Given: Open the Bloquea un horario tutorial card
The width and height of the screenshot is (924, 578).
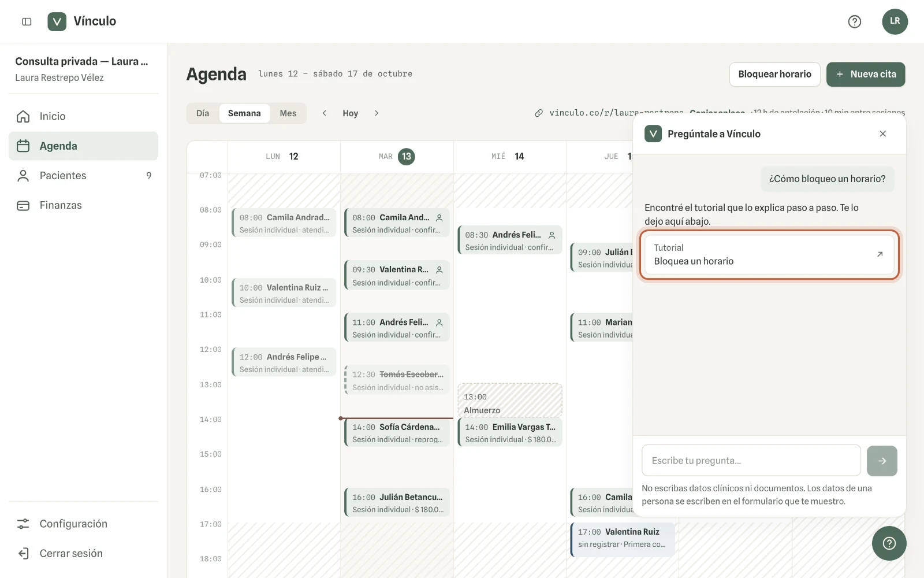Looking at the screenshot, I should pyautogui.click(x=769, y=254).
